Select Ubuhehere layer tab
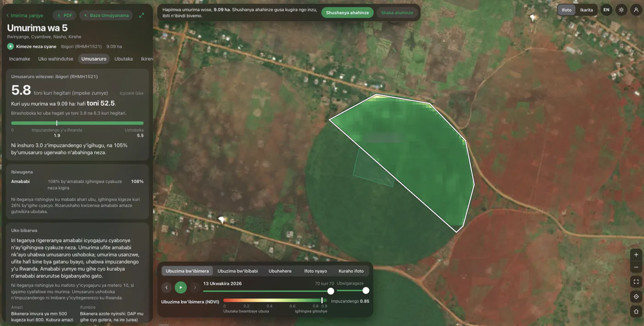The width and height of the screenshot is (644, 326). click(280, 271)
